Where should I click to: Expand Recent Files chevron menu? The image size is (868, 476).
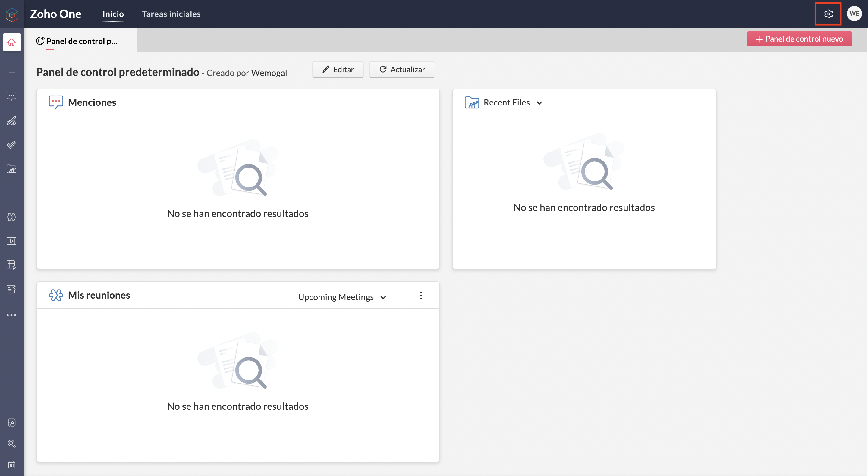click(x=539, y=103)
